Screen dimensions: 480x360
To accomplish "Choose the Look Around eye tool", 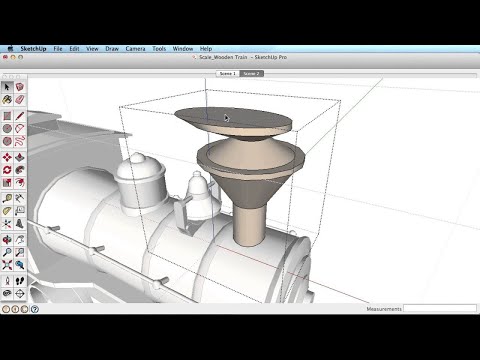I will coord(7,294).
